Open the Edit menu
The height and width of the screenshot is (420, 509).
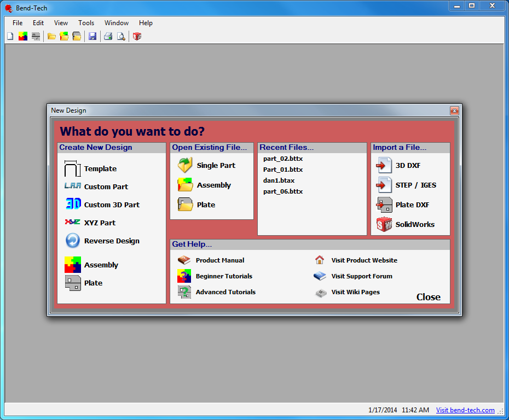(38, 23)
